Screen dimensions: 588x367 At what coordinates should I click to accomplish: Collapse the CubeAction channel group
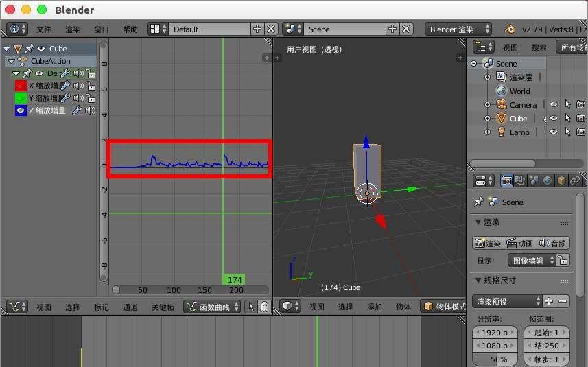pos(11,61)
